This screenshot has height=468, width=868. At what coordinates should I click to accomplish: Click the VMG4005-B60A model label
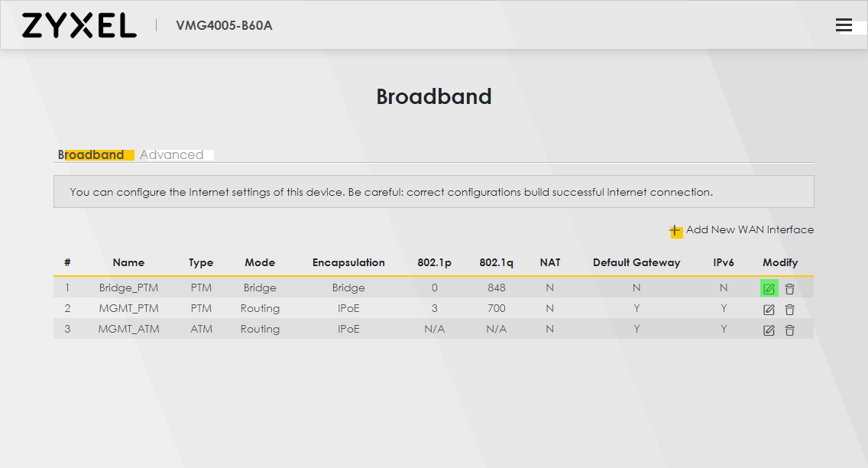[224, 25]
